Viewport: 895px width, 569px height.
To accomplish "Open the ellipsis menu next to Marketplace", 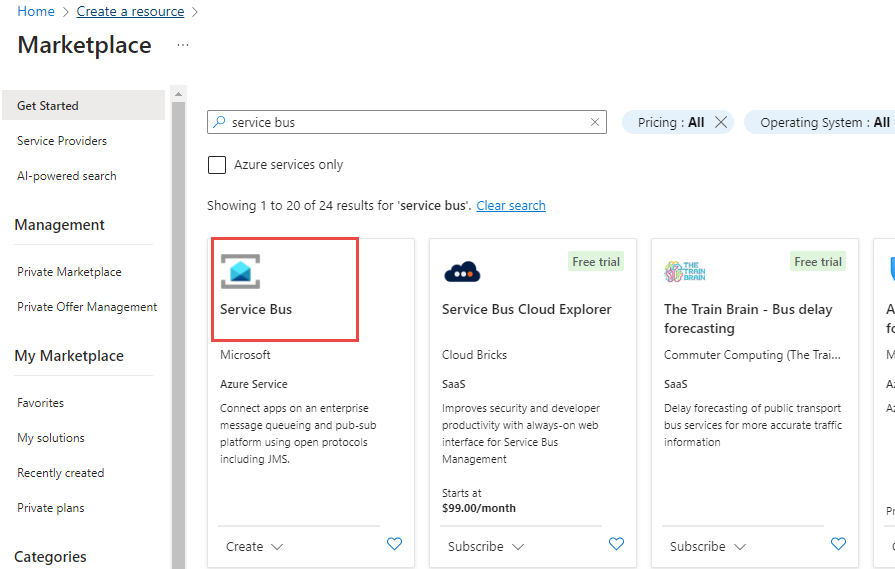I will click(183, 45).
